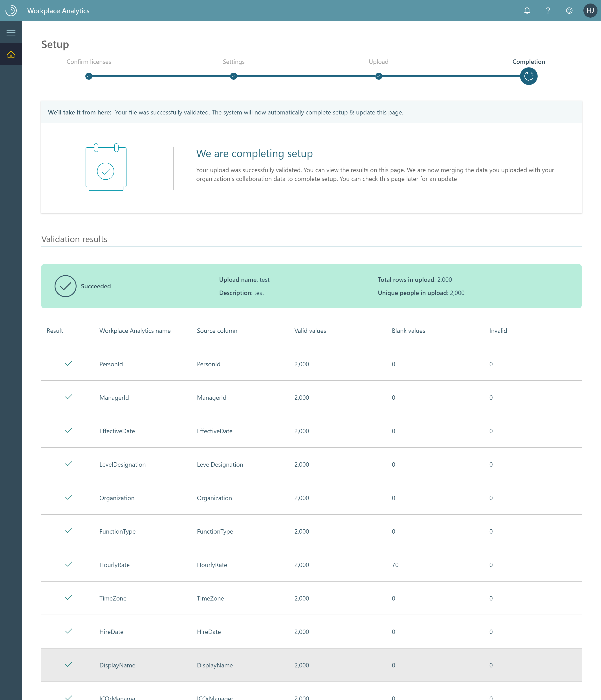Click the Home icon in sidebar

[11, 54]
